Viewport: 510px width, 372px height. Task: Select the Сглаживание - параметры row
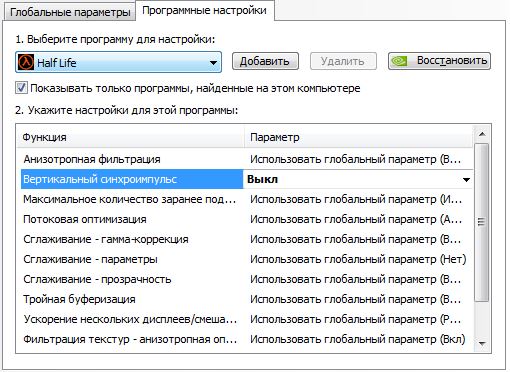[x=247, y=259]
